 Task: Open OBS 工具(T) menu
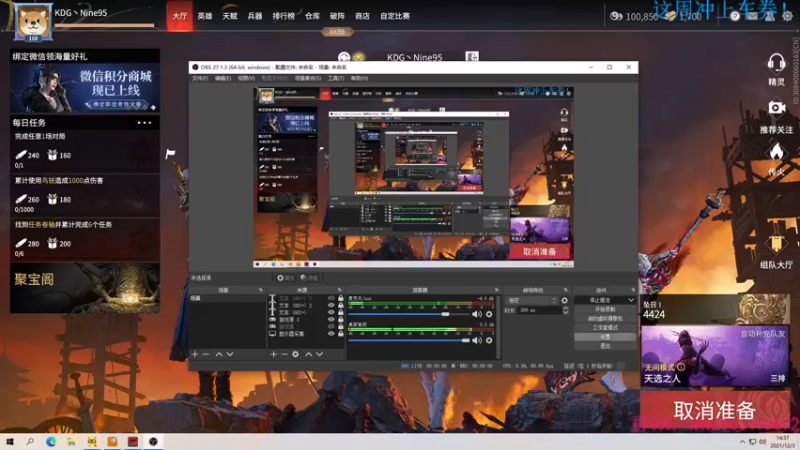[x=336, y=79]
